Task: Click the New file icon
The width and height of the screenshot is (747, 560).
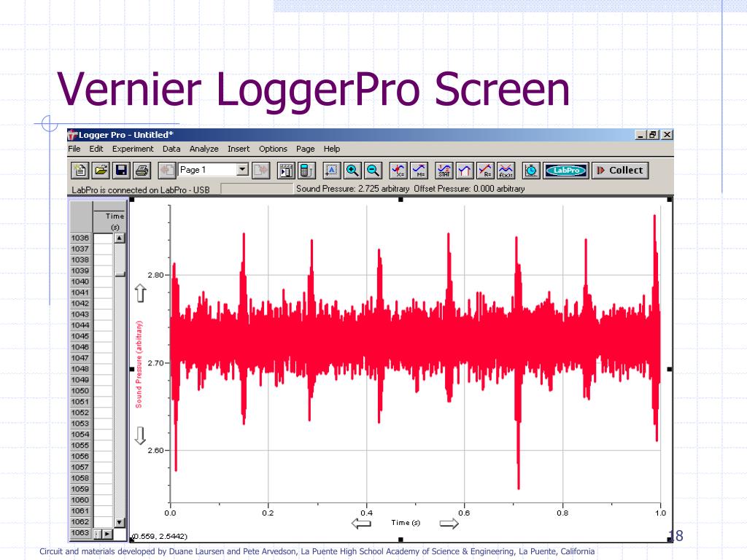Action: [80, 171]
